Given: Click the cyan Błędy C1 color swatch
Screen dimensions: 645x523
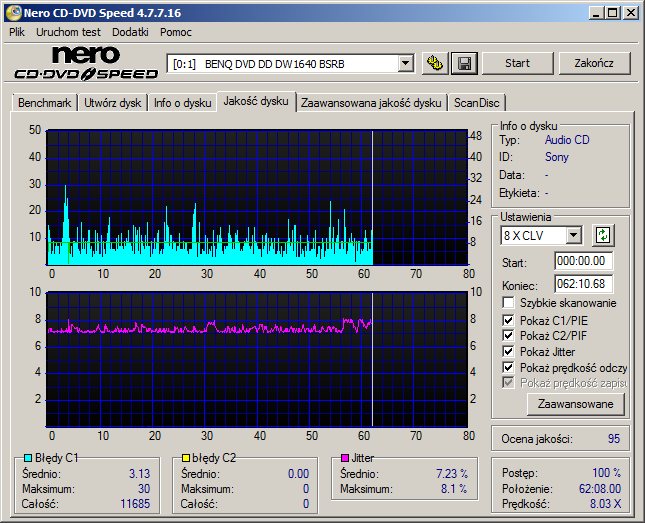Looking at the screenshot, I should click(x=28, y=458).
